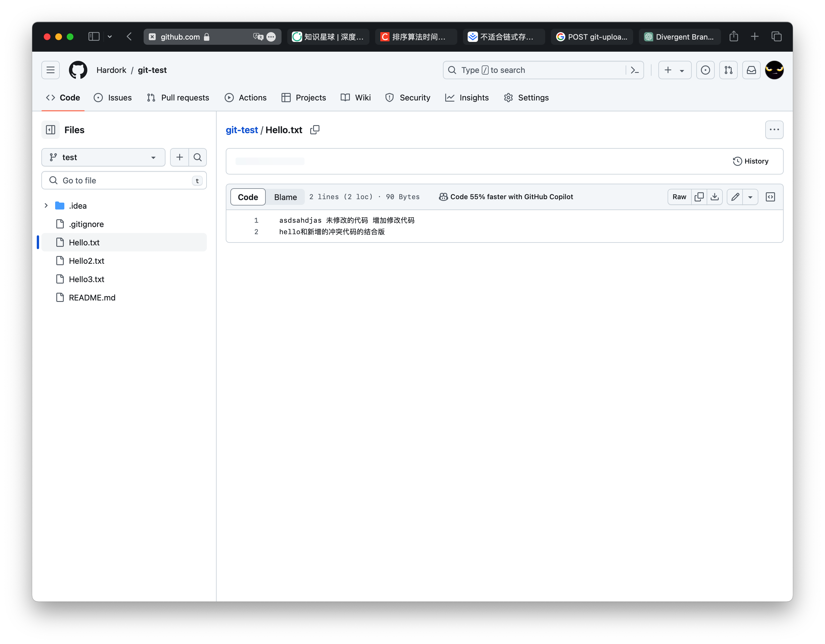Click the Raw button to view raw file
Screen dimensions: 825x644
tap(680, 197)
